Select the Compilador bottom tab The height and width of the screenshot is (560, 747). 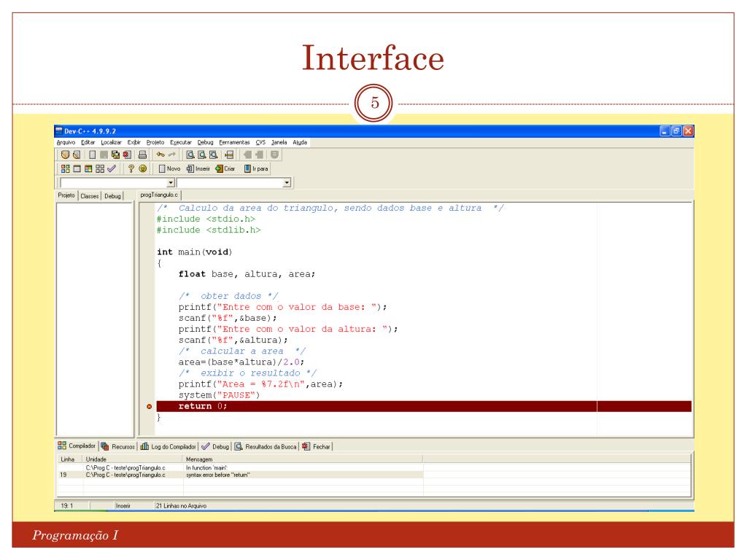point(77,446)
